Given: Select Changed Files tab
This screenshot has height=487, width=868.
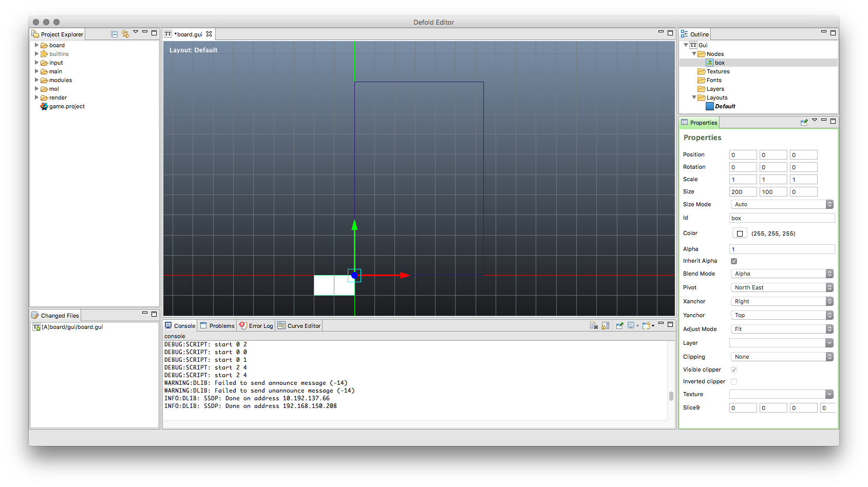Looking at the screenshot, I should point(55,316).
